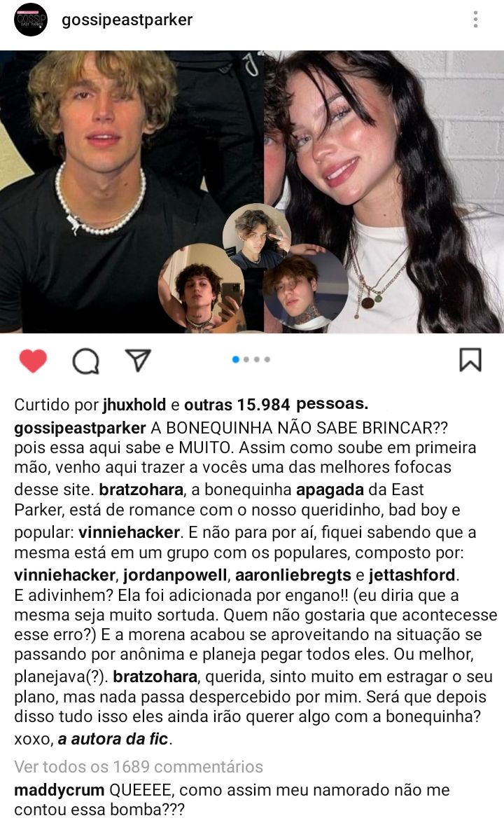Open maddycrum commenter profile
The height and width of the screenshot is (825, 504).
click(x=59, y=790)
